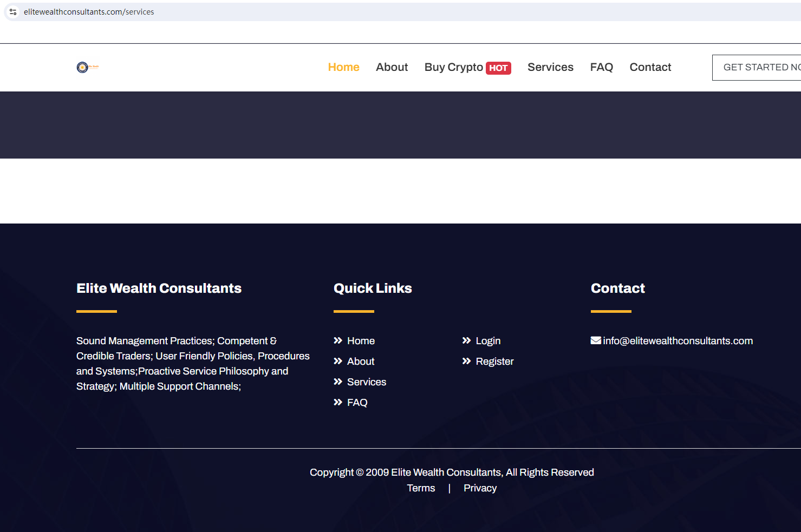801x532 pixels.
Task: Open FAQ from the top navigation
Action: pyautogui.click(x=601, y=67)
